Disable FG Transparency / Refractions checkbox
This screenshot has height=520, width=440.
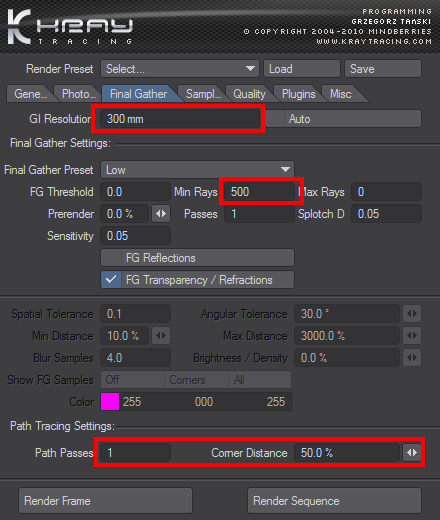(x=111, y=280)
